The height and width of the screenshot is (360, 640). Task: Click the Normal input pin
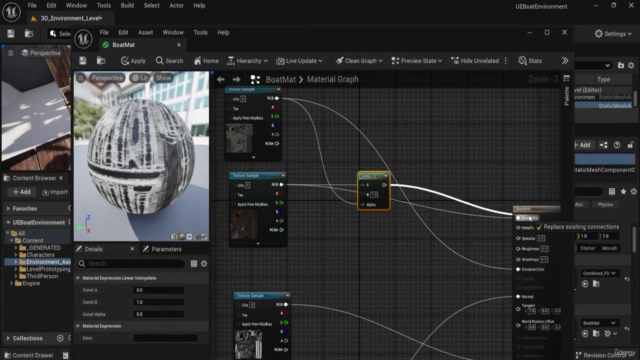pyautogui.click(x=518, y=297)
